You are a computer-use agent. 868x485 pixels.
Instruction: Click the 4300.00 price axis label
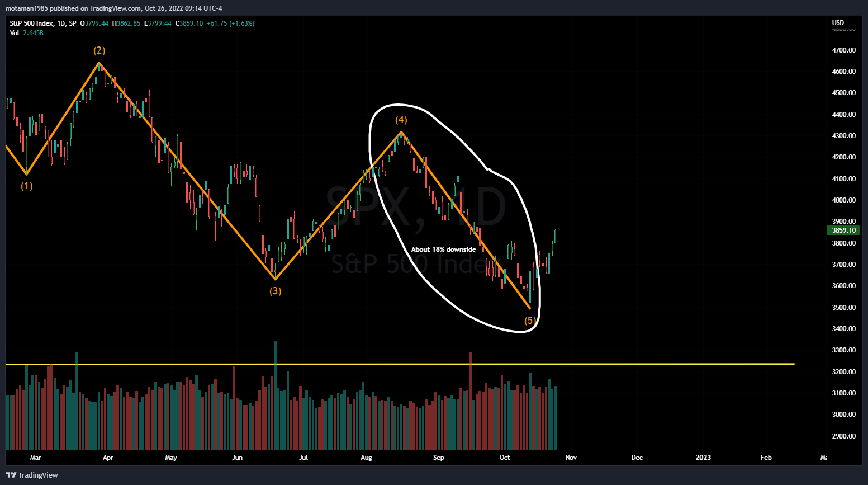pyautogui.click(x=843, y=136)
